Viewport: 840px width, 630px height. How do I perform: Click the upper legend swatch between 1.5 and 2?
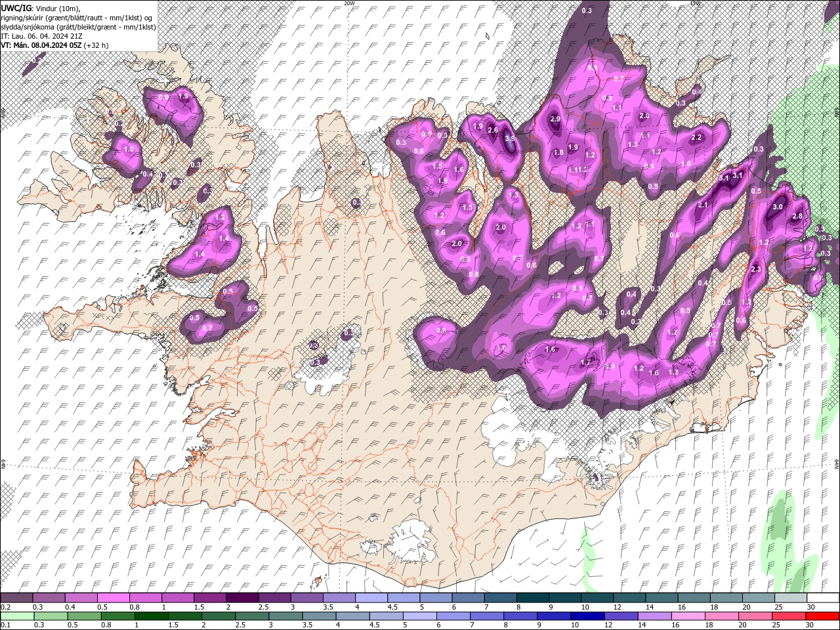point(209,598)
